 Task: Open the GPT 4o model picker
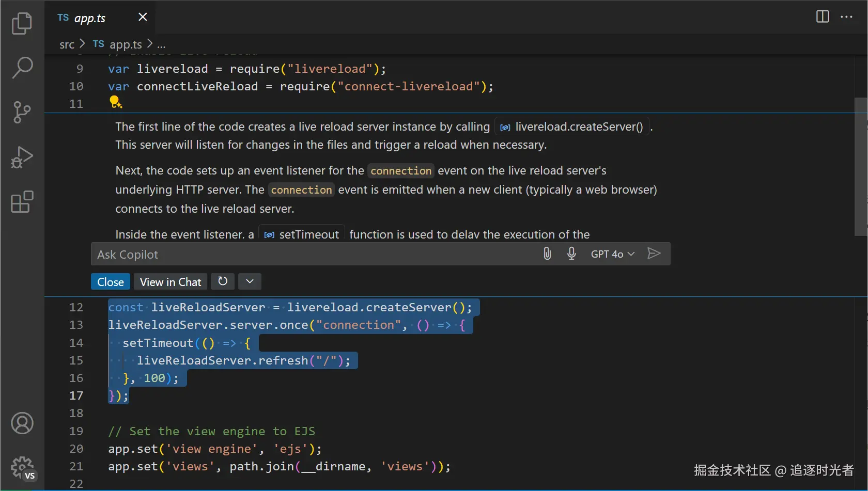coord(612,254)
